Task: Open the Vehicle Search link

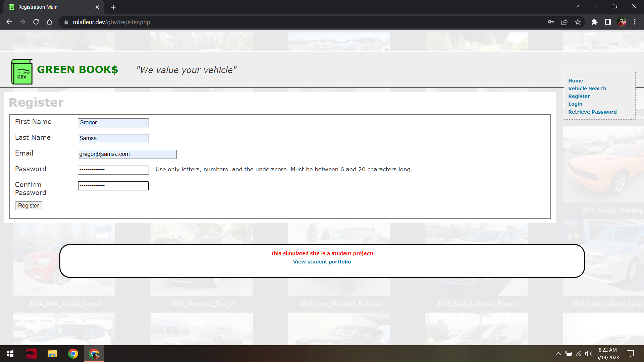Action: [587, 88]
